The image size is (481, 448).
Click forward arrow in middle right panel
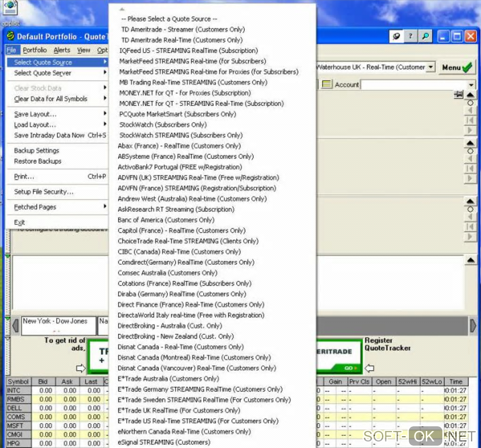coord(470,178)
